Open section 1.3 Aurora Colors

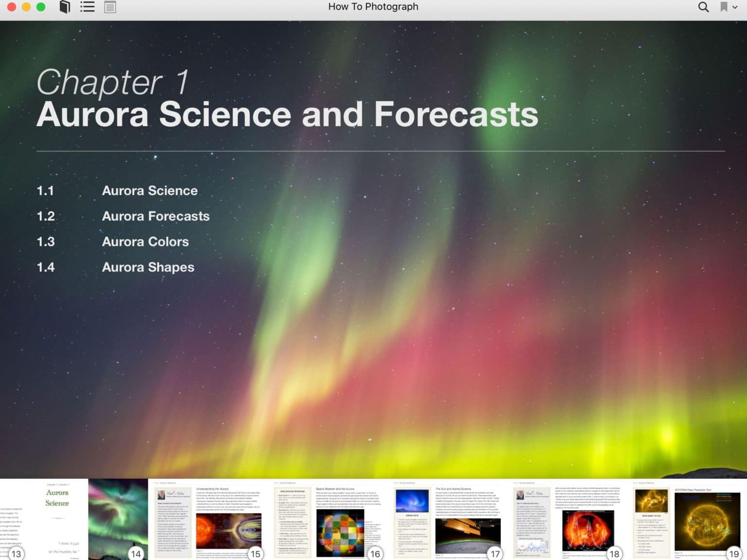(x=145, y=241)
